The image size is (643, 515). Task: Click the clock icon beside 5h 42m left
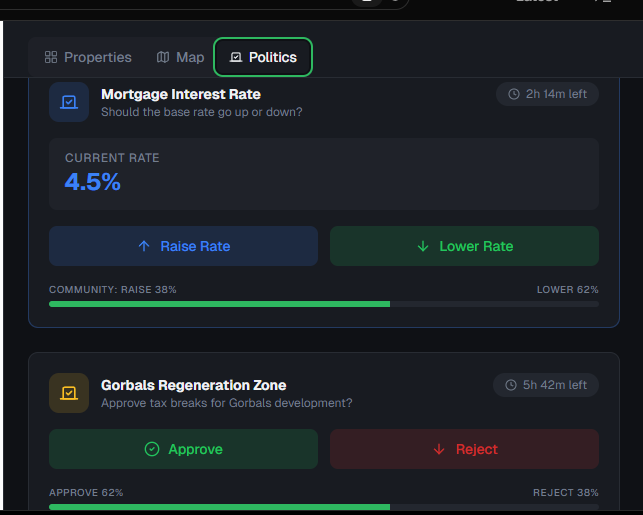tap(511, 385)
